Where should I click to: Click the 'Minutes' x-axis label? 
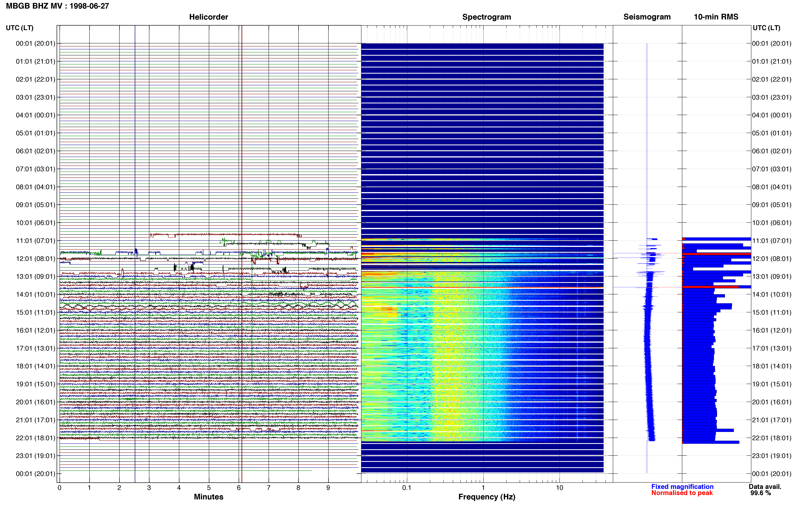[209, 497]
